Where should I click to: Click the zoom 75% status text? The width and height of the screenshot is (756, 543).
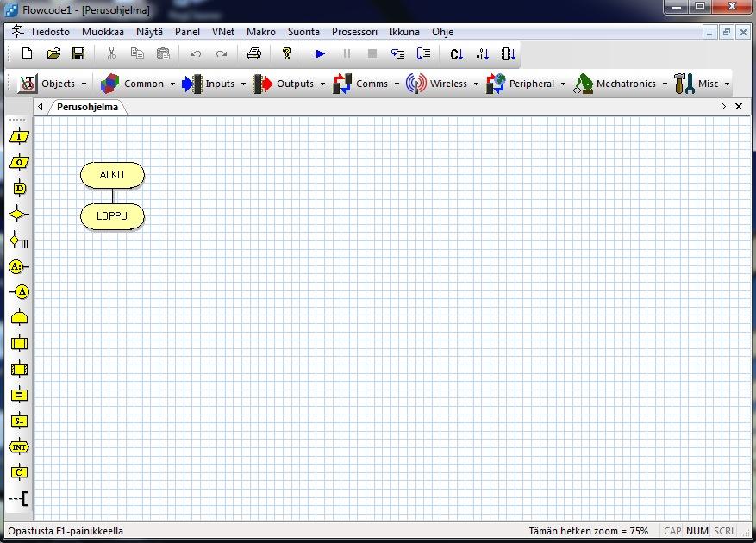pyautogui.click(x=588, y=531)
